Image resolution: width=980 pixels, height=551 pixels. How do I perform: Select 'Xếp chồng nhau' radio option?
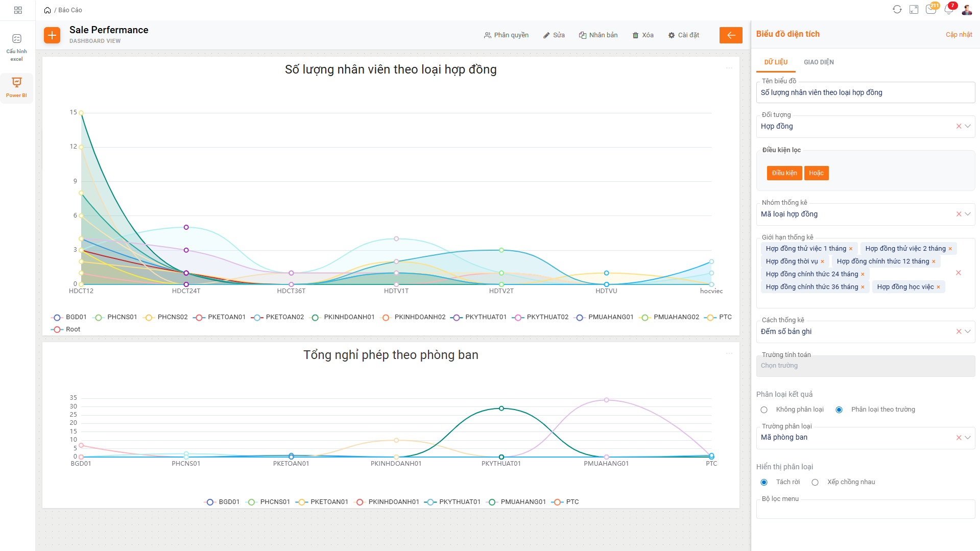pyautogui.click(x=815, y=482)
